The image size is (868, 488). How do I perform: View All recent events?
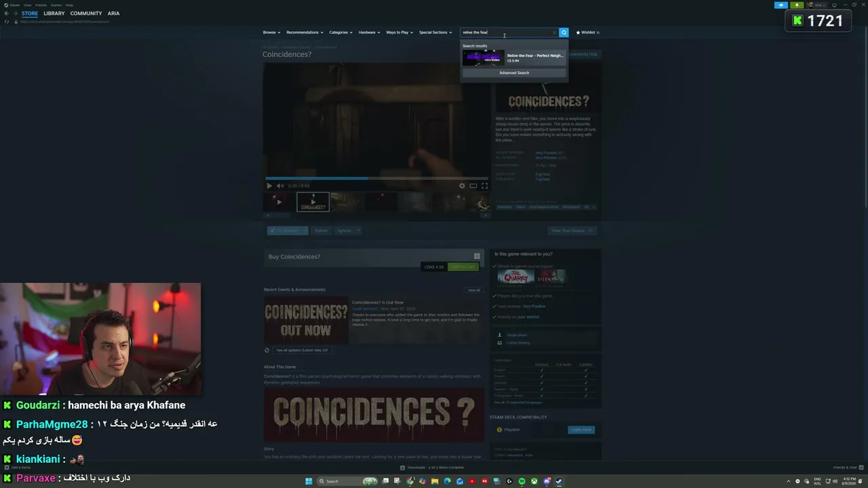474,290
